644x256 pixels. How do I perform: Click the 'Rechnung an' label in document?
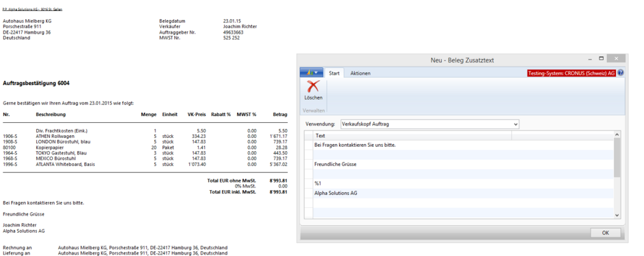click(17, 248)
